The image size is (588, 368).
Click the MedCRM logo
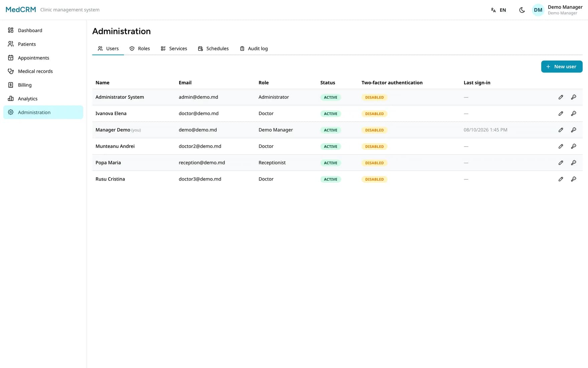click(21, 10)
